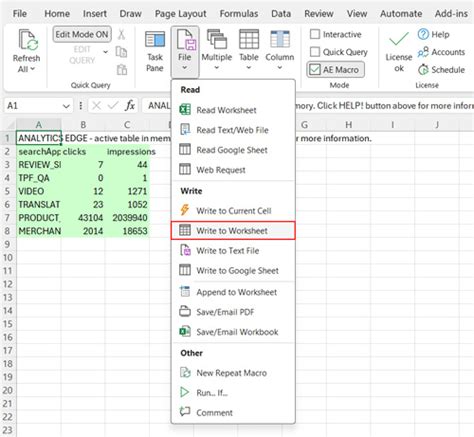Viewport: 474px width, 437px height.
Task: Choose Read Google Sheet
Action: point(233,150)
